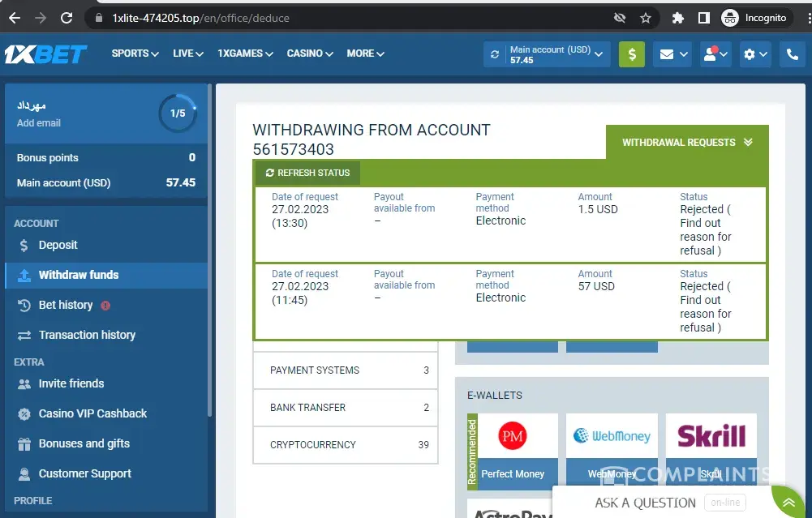Screen dimensions: 812x518
Task: Refresh balance icon beside Main account
Action: (495, 54)
